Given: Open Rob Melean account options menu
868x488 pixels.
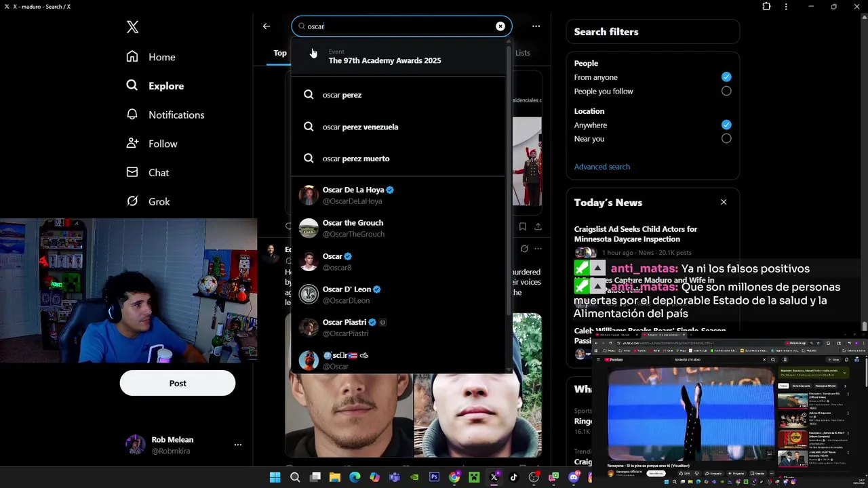Looking at the screenshot, I should pos(238,445).
